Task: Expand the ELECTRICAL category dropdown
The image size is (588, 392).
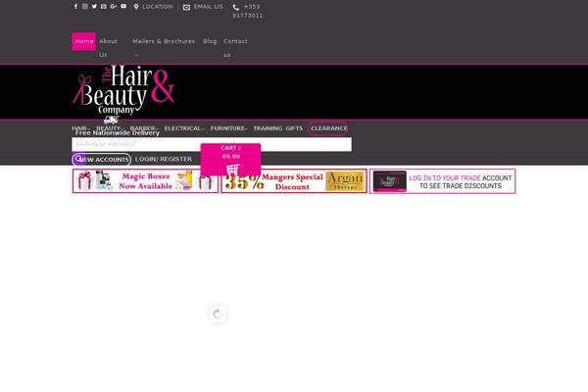Action: pos(184,128)
